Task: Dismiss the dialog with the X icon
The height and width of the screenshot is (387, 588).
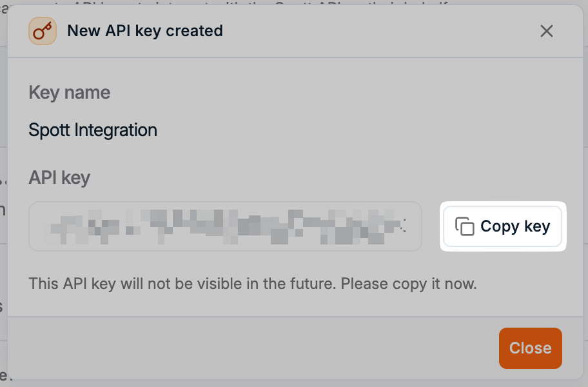Action: (x=547, y=31)
